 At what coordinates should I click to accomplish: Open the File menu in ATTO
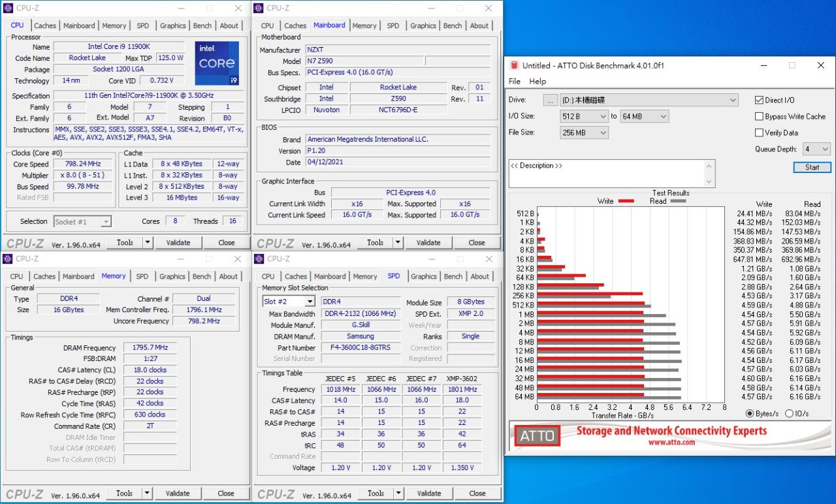515,82
